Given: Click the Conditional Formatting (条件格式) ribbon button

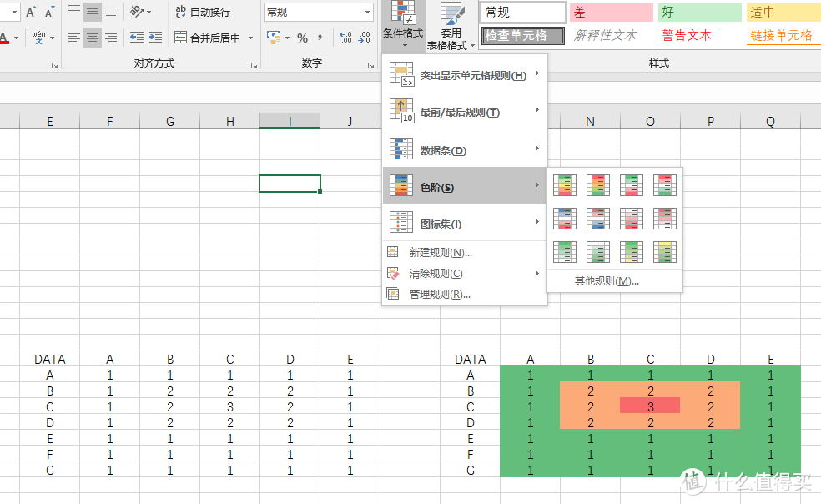Looking at the screenshot, I should (404, 25).
